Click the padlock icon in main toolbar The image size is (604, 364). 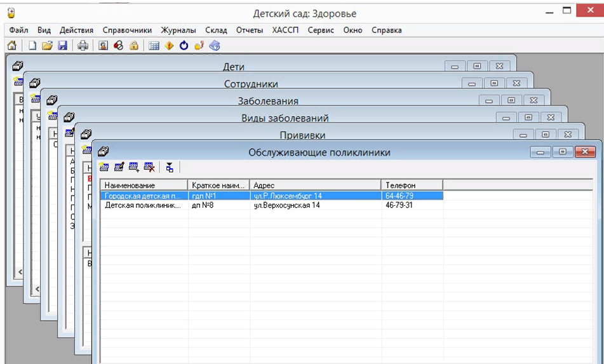coord(134,46)
